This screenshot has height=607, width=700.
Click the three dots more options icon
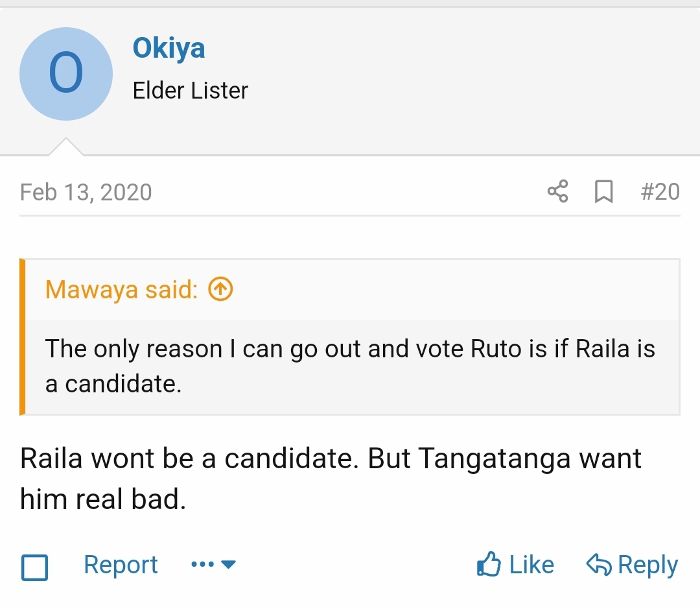pyautogui.click(x=202, y=565)
